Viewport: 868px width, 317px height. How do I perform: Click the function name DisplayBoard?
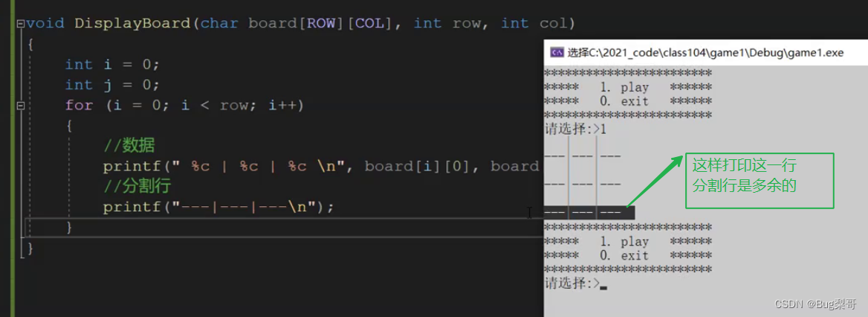pos(133,24)
